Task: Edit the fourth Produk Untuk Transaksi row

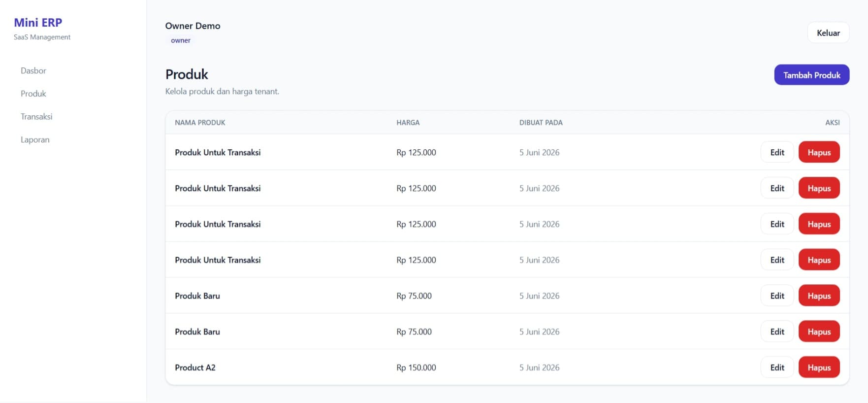Action: 777,260
